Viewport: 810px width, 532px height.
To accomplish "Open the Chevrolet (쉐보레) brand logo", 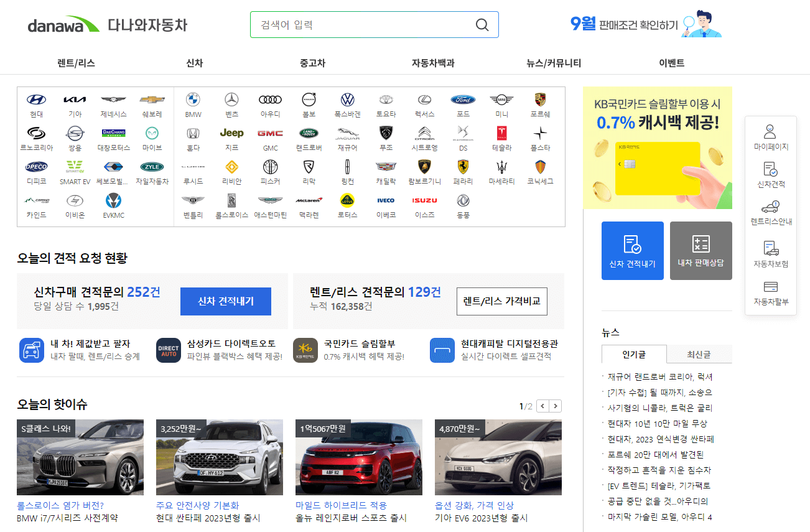I will 152,100.
